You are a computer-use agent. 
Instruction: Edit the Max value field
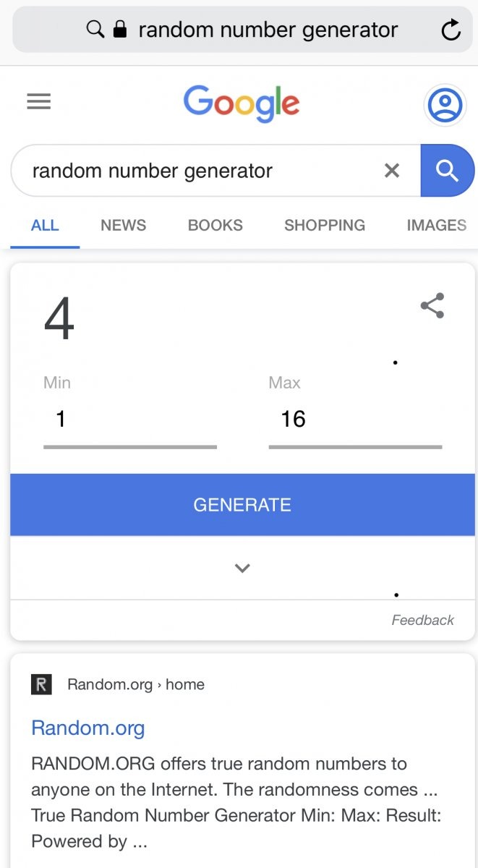click(x=354, y=420)
